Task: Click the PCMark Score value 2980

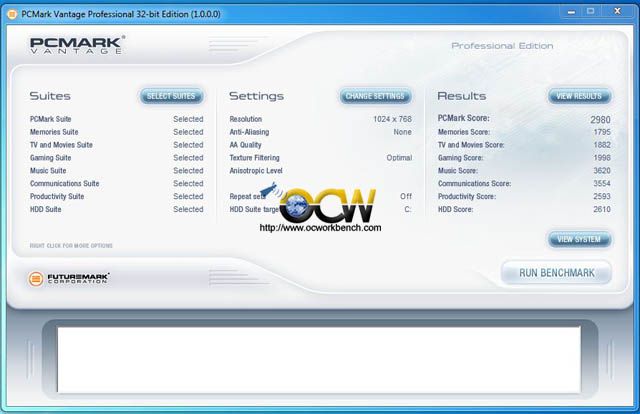Action: pos(600,120)
